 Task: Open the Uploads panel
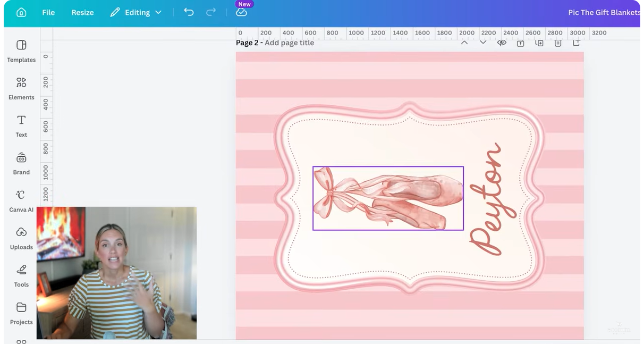[21, 238]
